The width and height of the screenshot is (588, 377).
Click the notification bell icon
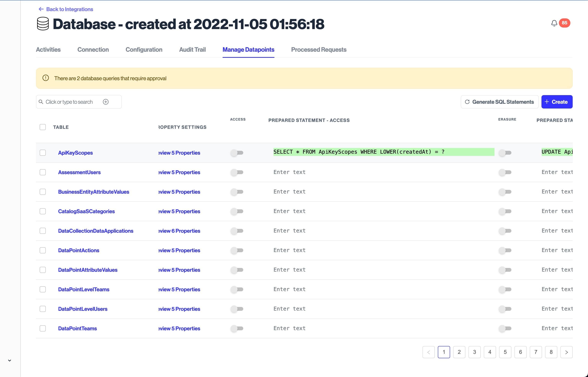[554, 23]
